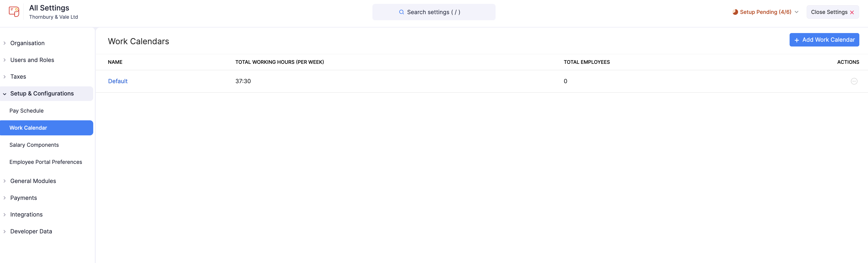Image resolution: width=868 pixels, height=263 pixels.
Task: Select the Payments sidebar label
Action: [23, 198]
